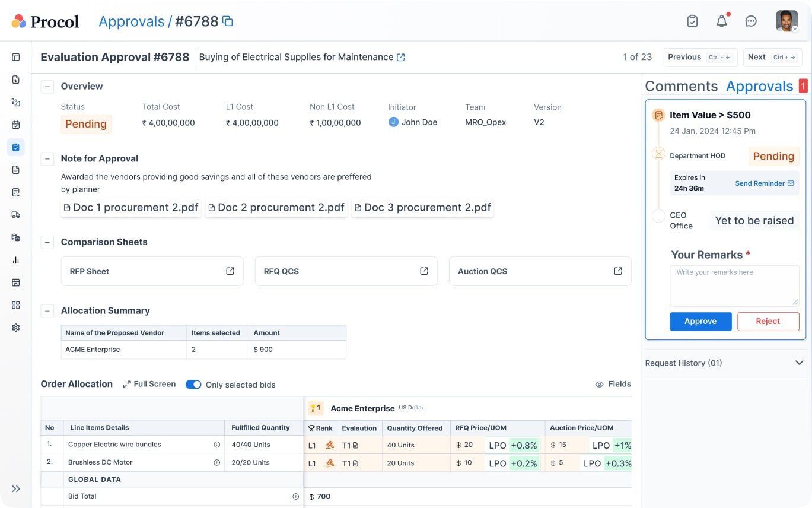The width and height of the screenshot is (812, 508).
Task: Switch to the Comments tab
Action: pos(681,86)
